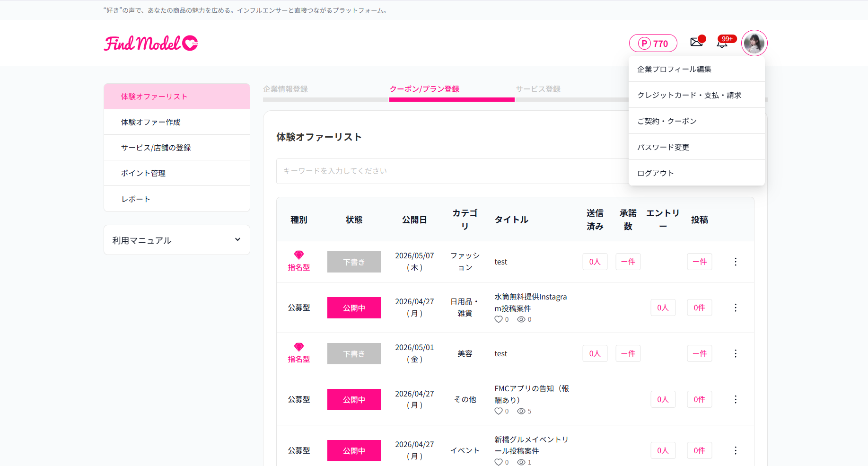Open レポート in sidebar
868x466 pixels.
pyautogui.click(x=177, y=199)
